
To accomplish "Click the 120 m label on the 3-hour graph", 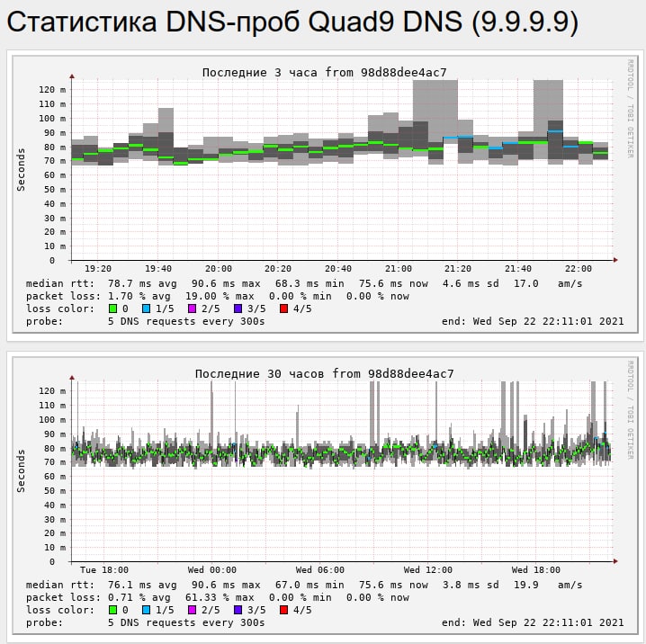I will (52, 90).
